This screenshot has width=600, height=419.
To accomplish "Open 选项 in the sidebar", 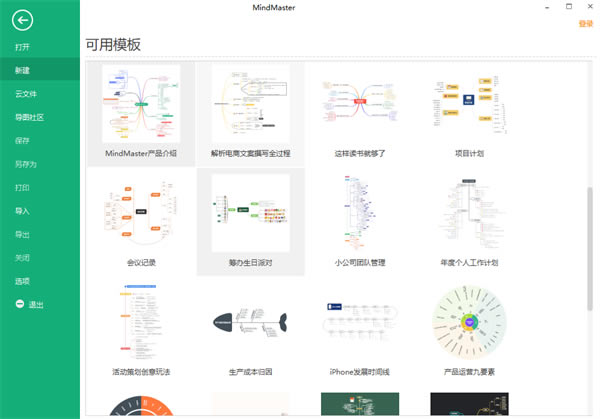I will coord(22,281).
